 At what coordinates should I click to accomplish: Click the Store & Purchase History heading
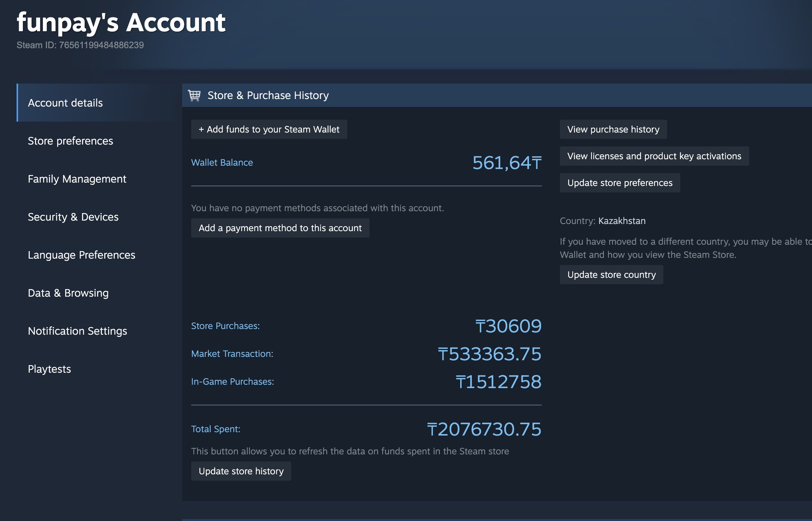pyautogui.click(x=268, y=96)
